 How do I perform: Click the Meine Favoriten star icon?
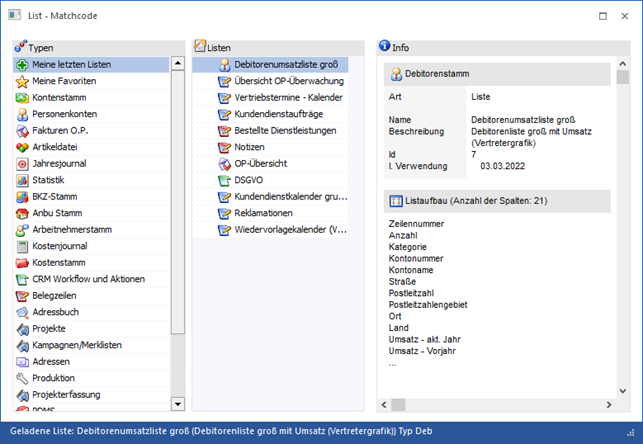point(22,81)
